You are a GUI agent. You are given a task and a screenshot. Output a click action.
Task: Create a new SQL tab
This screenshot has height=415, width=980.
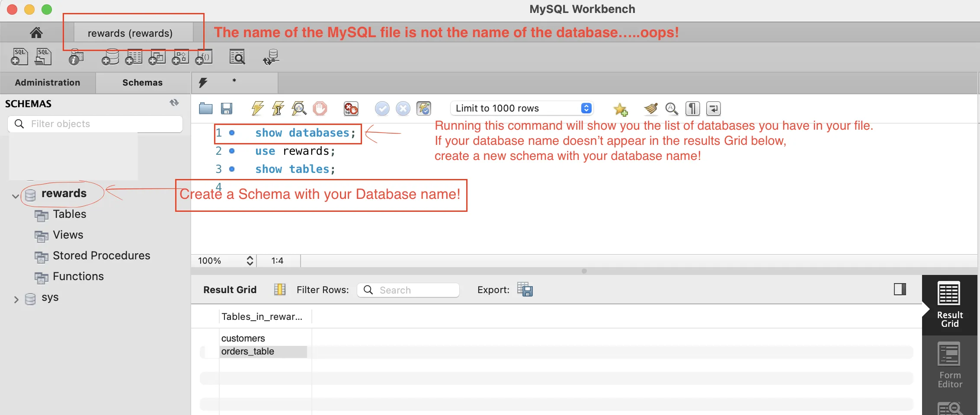[x=19, y=57]
